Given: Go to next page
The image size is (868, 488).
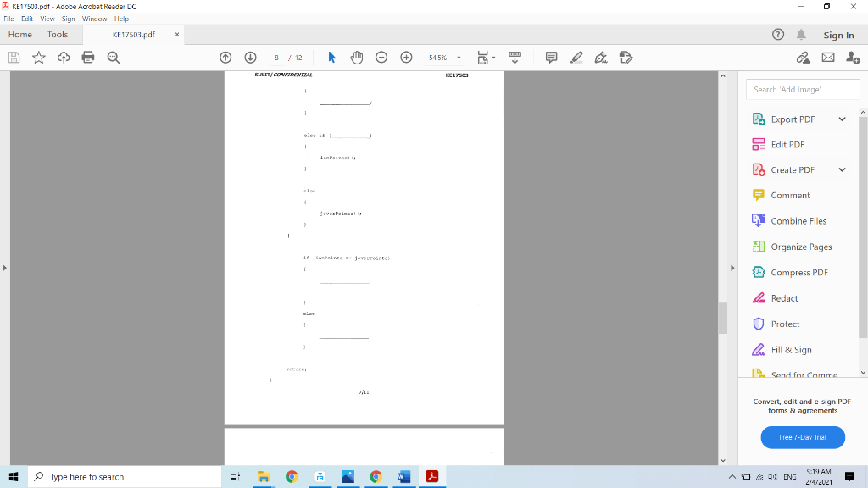Looking at the screenshot, I should (250, 58).
